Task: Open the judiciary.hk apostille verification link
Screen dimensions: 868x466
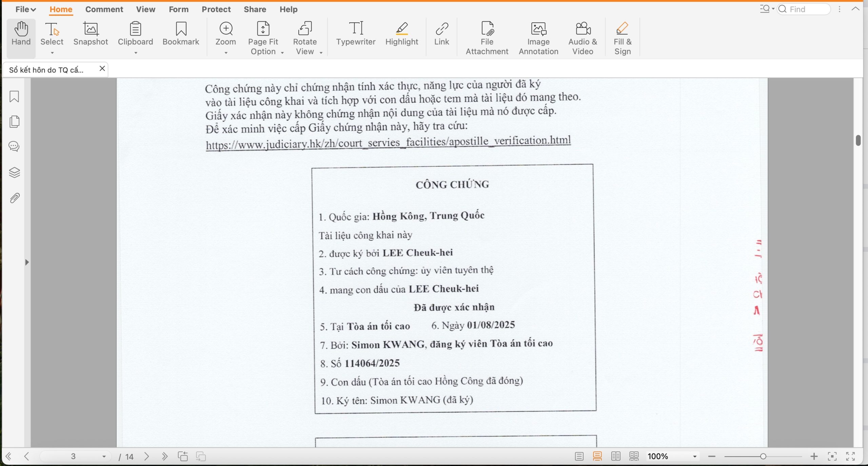Action: [x=388, y=143]
